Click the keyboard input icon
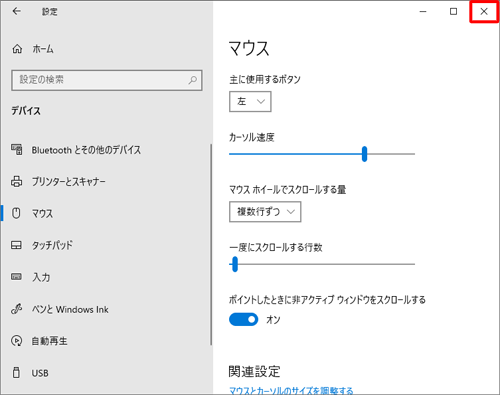500x395 pixels. [x=16, y=277]
